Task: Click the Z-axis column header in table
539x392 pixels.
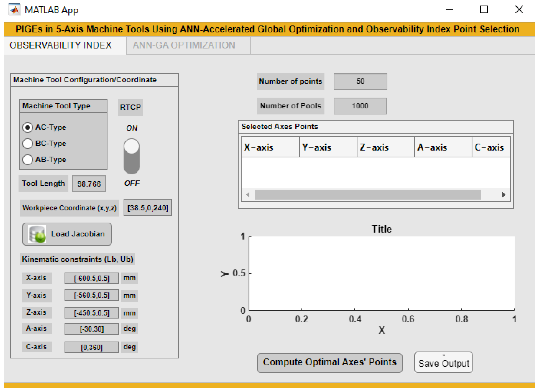Action: [386, 147]
